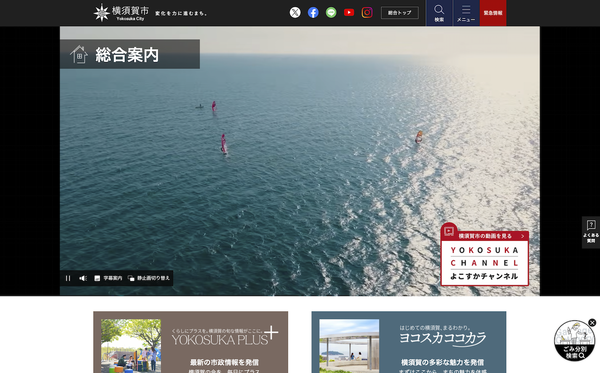600x373 pixels.
Task: Click the 最新の市政情報を発信 text
Action: (225, 362)
